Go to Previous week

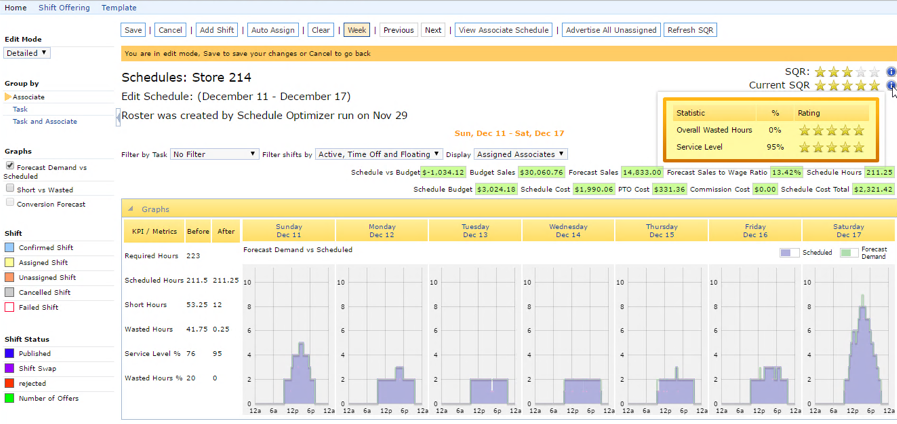click(x=398, y=30)
